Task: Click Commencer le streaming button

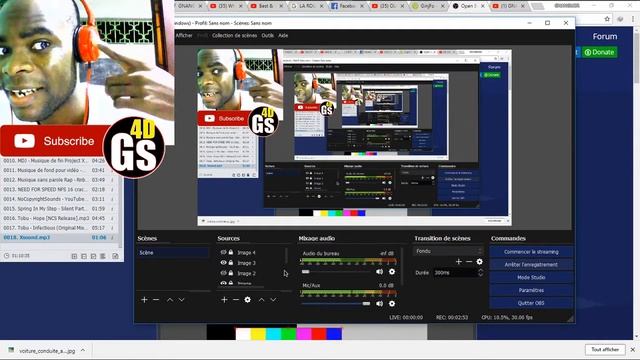Action: point(531,252)
